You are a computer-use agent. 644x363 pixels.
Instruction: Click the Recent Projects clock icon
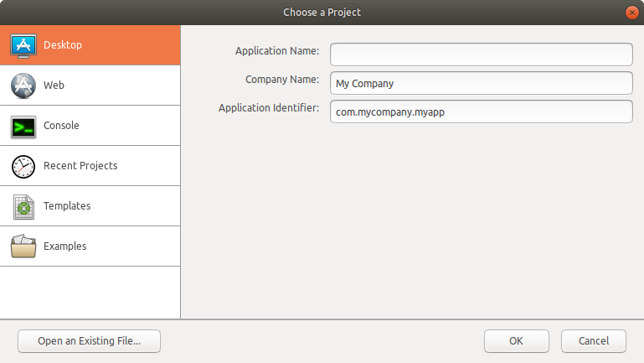[x=23, y=167]
